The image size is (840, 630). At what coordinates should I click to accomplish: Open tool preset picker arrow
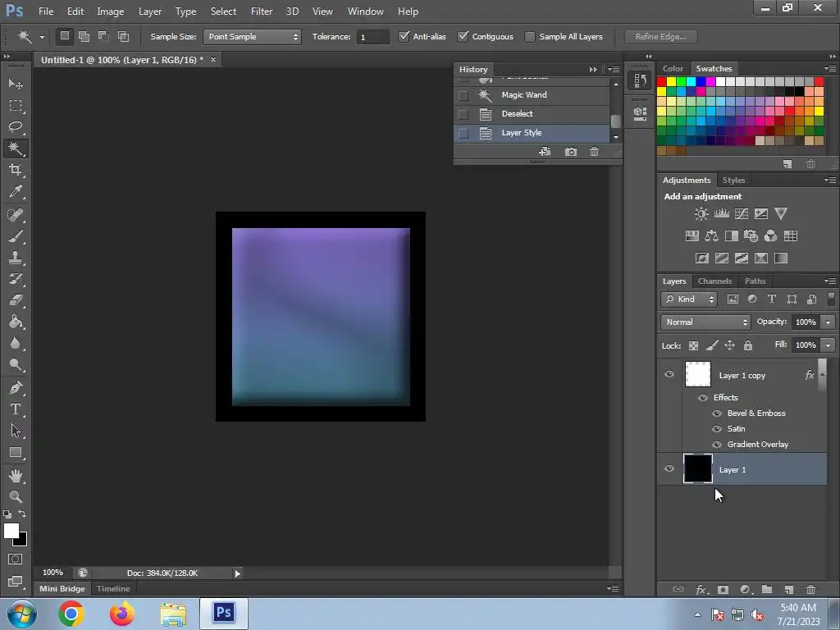[x=42, y=37]
